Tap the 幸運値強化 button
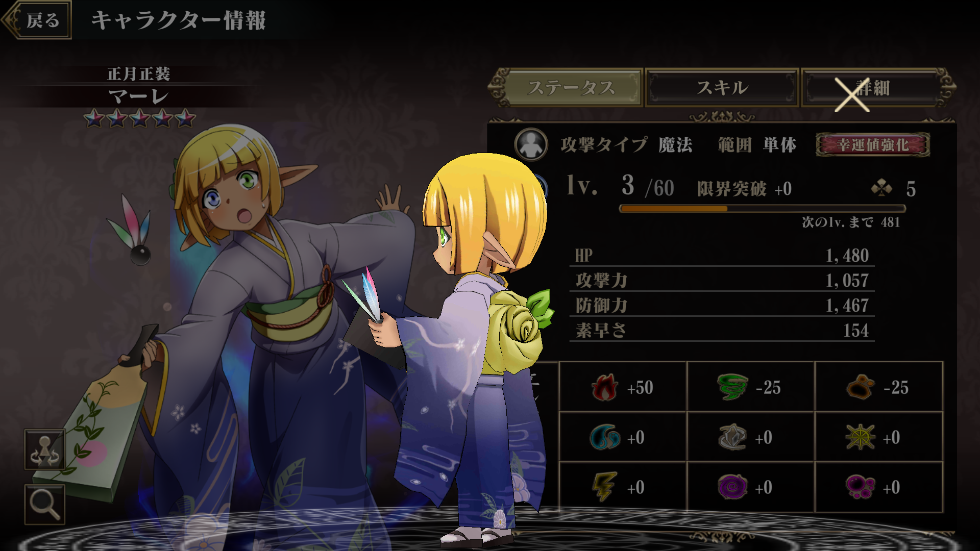Image resolution: width=980 pixels, height=551 pixels. [873, 145]
